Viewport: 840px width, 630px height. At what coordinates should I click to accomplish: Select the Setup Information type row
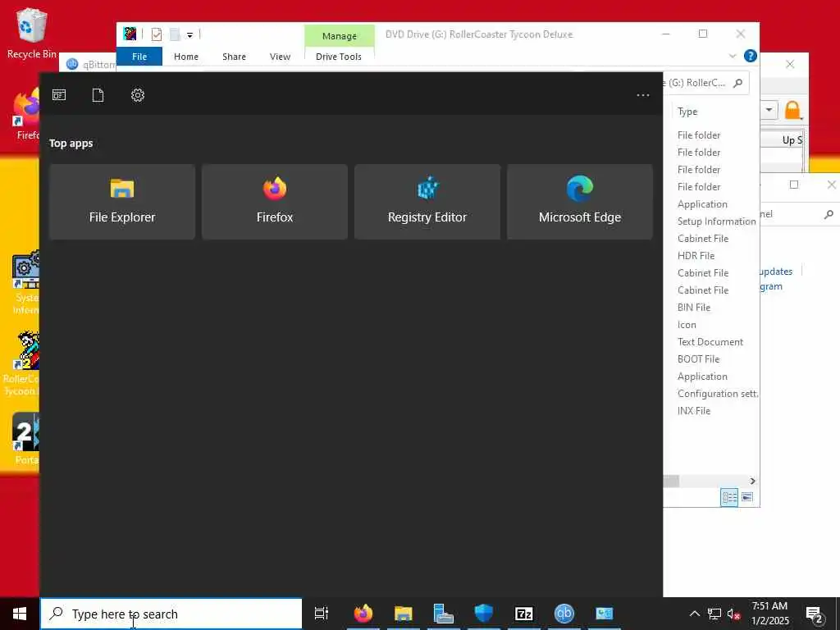coord(716,221)
